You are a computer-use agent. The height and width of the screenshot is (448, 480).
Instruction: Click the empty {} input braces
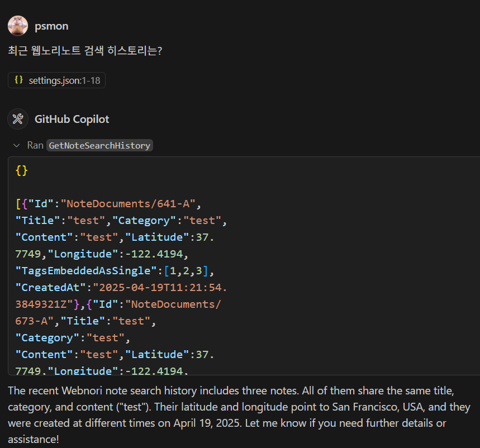tap(22, 170)
